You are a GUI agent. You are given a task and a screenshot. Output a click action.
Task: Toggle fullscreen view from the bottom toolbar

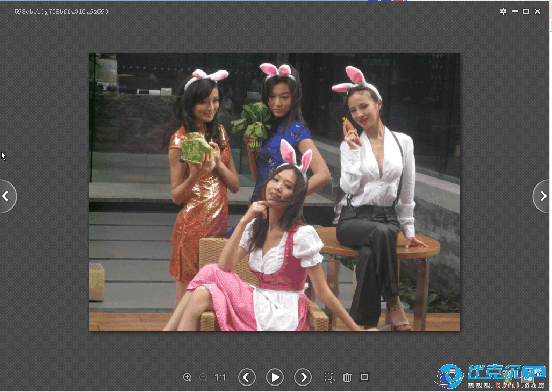(364, 377)
